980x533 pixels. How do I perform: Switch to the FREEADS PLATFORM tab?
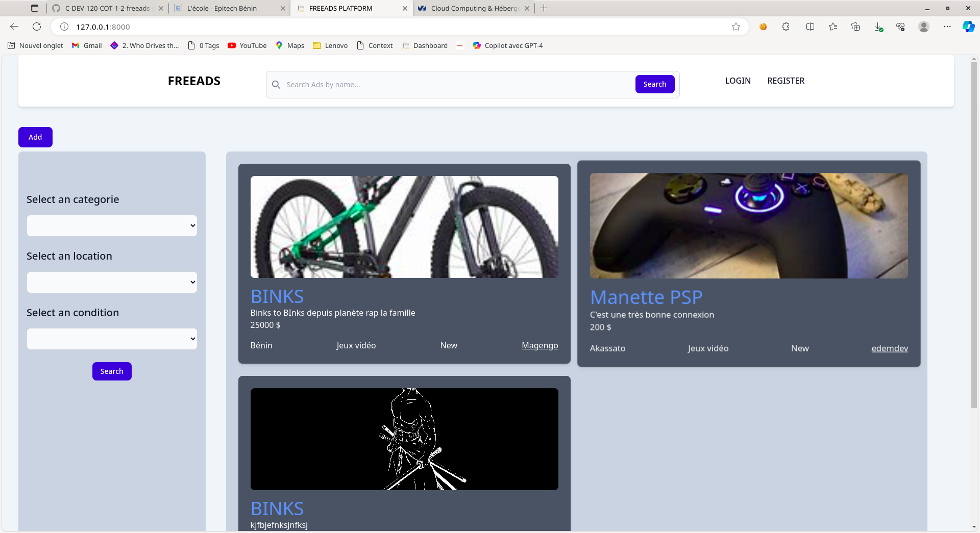click(x=340, y=8)
